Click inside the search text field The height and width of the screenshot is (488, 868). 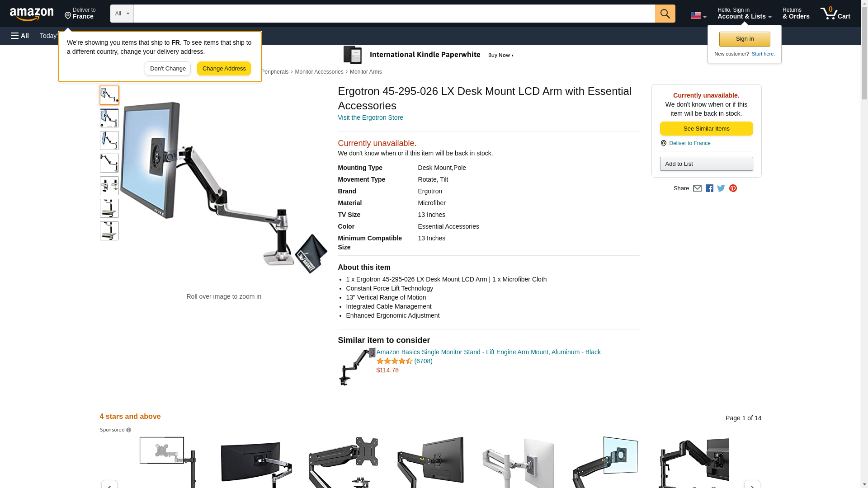(x=394, y=14)
